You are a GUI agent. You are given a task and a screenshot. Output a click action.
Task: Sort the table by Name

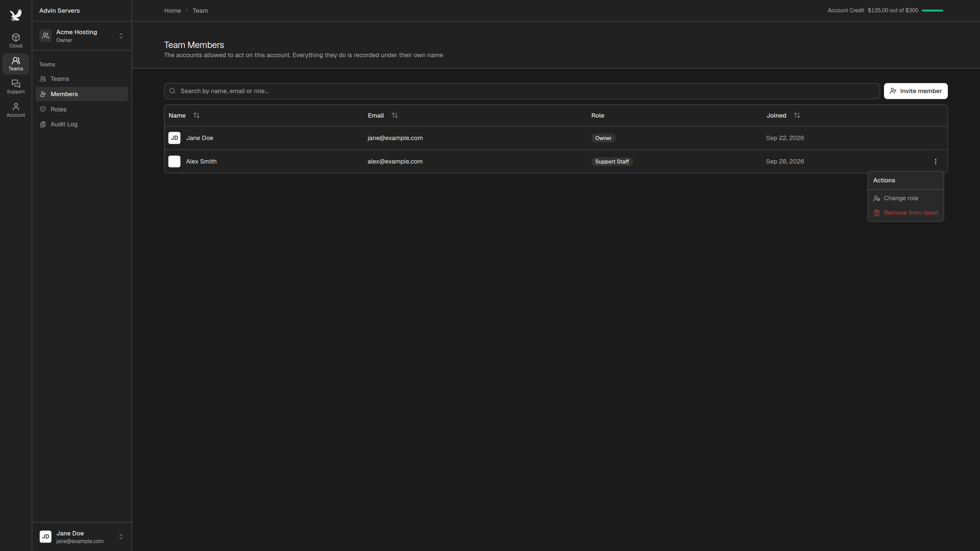(x=196, y=115)
